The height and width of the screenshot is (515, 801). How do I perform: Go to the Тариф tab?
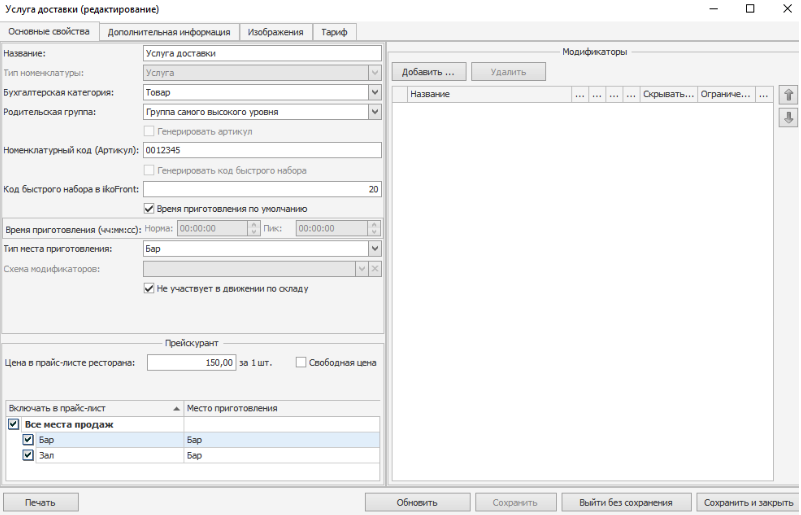coord(334,32)
